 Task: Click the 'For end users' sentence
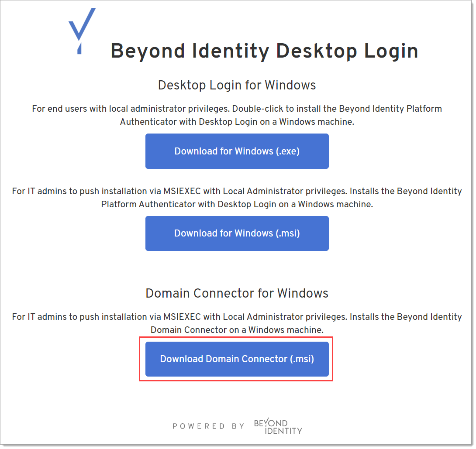131,109
